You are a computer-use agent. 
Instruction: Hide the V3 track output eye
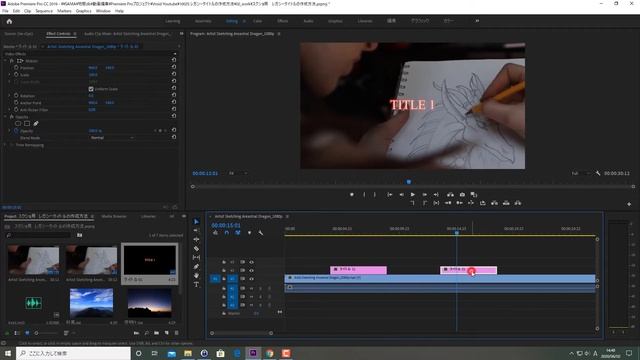click(251, 262)
